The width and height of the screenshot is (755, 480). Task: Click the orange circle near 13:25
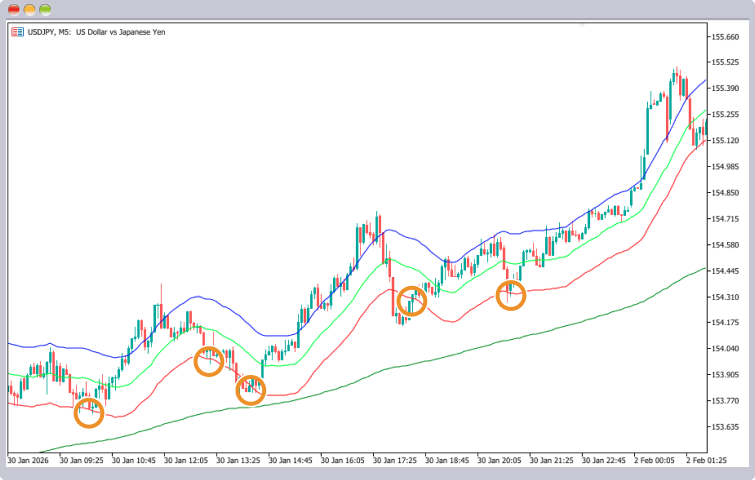[251, 390]
